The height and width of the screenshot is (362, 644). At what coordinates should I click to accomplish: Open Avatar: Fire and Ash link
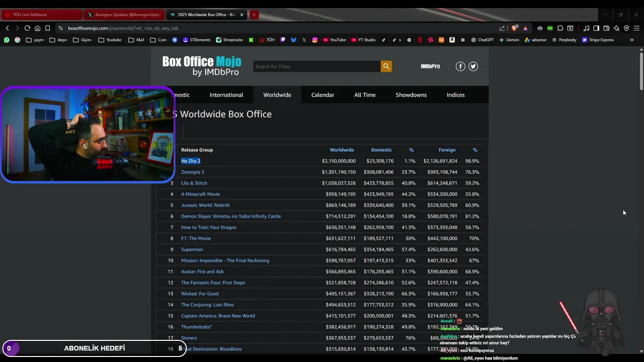(x=202, y=271)
